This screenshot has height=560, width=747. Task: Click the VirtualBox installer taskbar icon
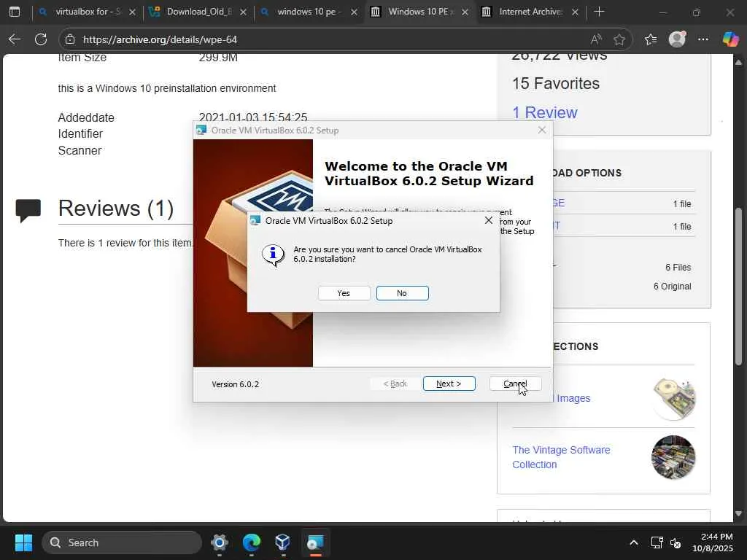(315, 542)
